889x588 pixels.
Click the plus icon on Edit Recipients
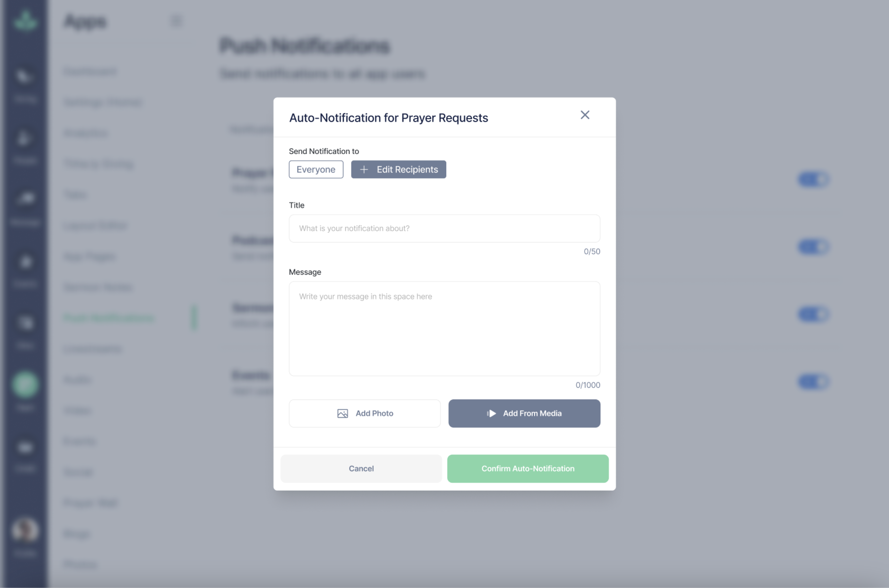[363, 170]
